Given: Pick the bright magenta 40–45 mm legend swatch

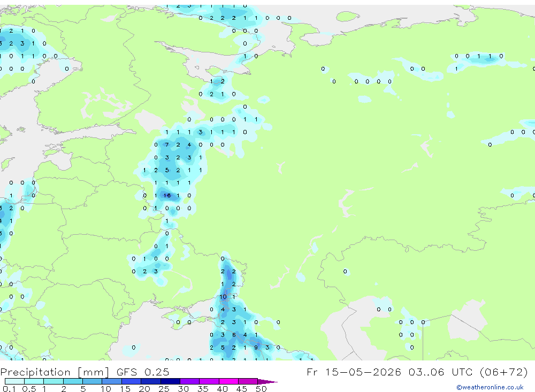Looking at the screenshot, I should point(228,381).
